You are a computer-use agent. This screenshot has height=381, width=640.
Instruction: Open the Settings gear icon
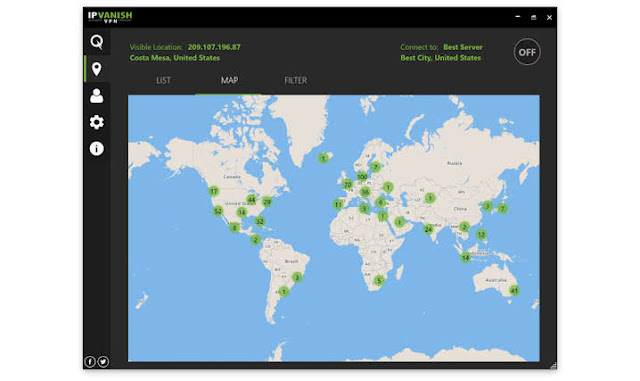(97, 122)
